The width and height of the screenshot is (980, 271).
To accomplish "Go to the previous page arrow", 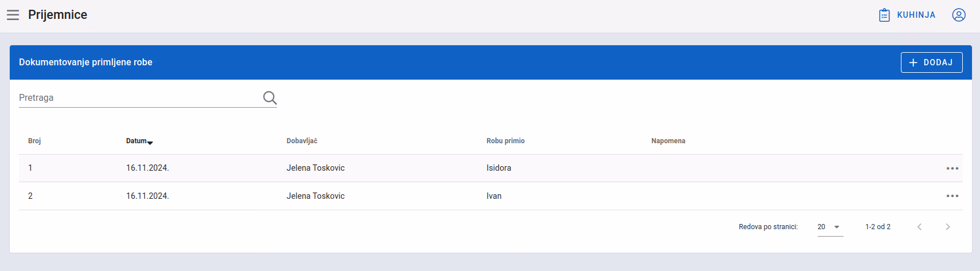I will tap(919, 227).
